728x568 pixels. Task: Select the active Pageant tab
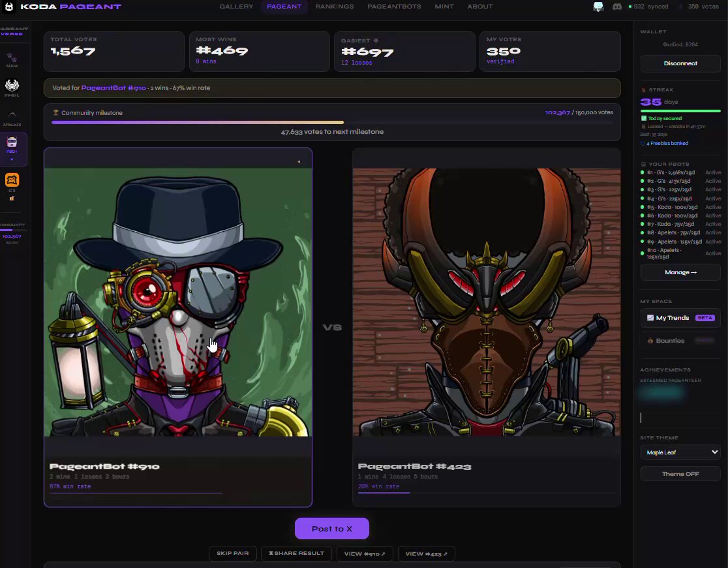(284, 7)
